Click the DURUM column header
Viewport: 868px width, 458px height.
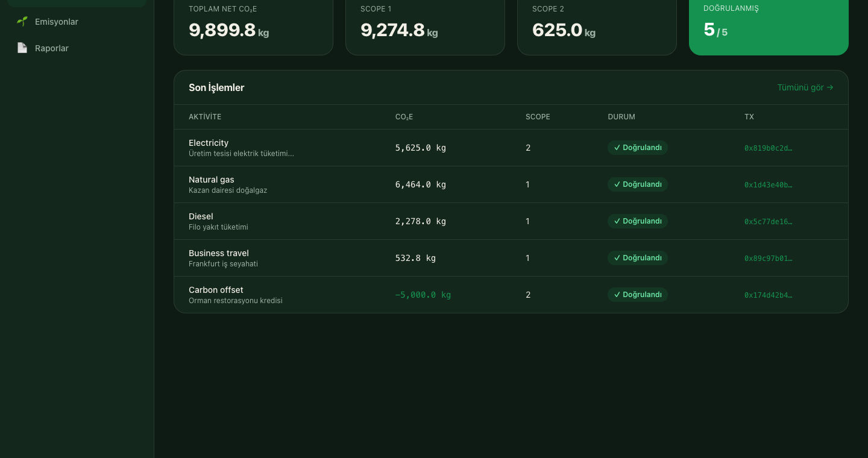621,117
